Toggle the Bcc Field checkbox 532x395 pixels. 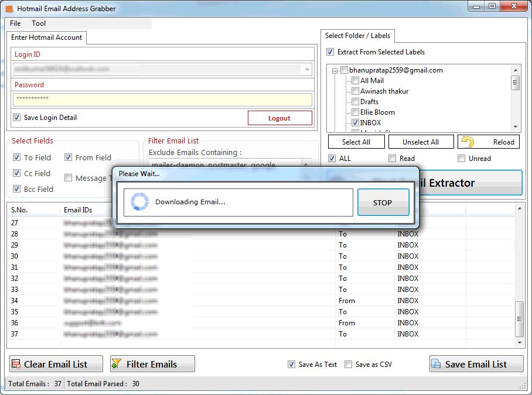point(16,188)
